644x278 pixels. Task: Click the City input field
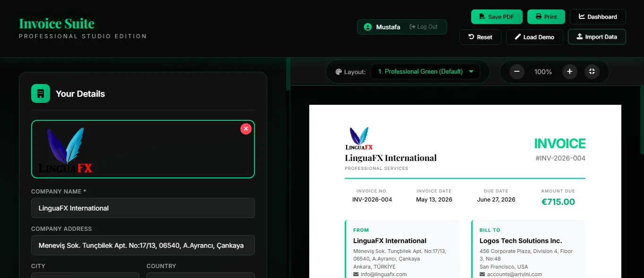85,275
